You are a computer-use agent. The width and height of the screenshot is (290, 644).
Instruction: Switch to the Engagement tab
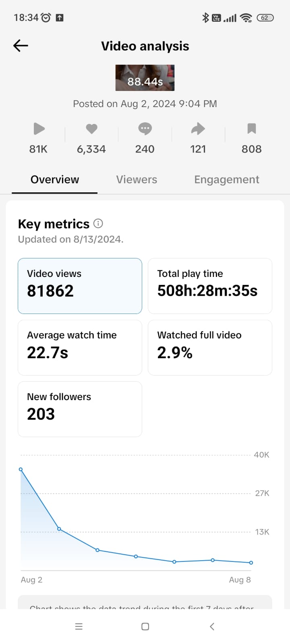pos(226,180)
